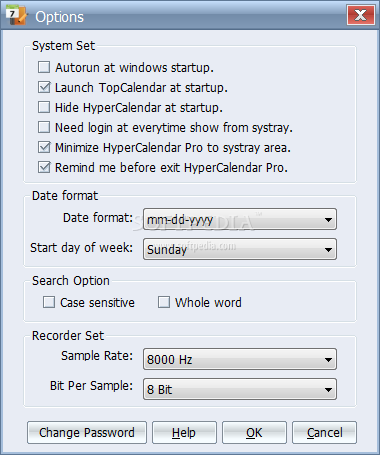The height and width of the screenshot is (455, 380).
Task: Click the Sunday value in week start field
Action: click(x=167, y=250)
